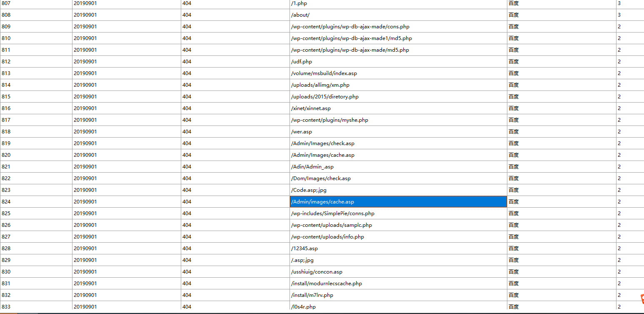The width and height of the screenshot is (644, 314).
Task: Click row number 807
Action: pyautogui.click(x=36, y=3)
